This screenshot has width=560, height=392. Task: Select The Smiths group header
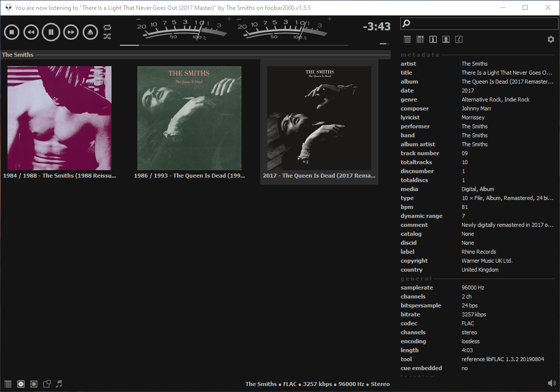tap(195, 55)
